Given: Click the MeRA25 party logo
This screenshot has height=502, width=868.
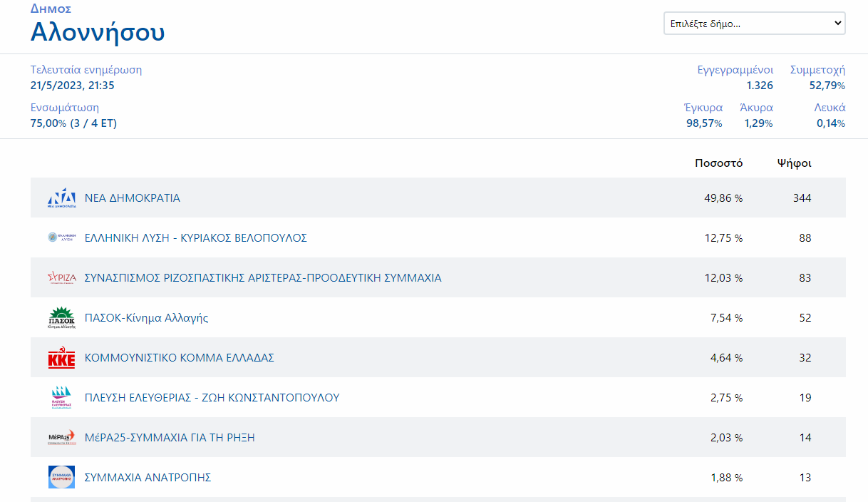Looking at the screenshot, I should [x=61, y=438].
